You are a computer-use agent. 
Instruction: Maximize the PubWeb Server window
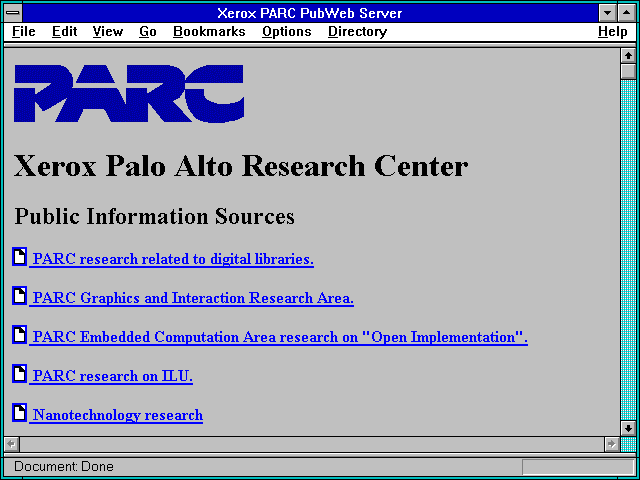627,13
